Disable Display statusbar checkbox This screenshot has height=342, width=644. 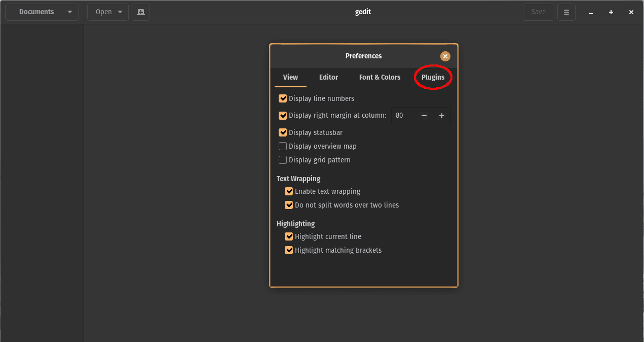pyautogui.click(x=283, y=132)
